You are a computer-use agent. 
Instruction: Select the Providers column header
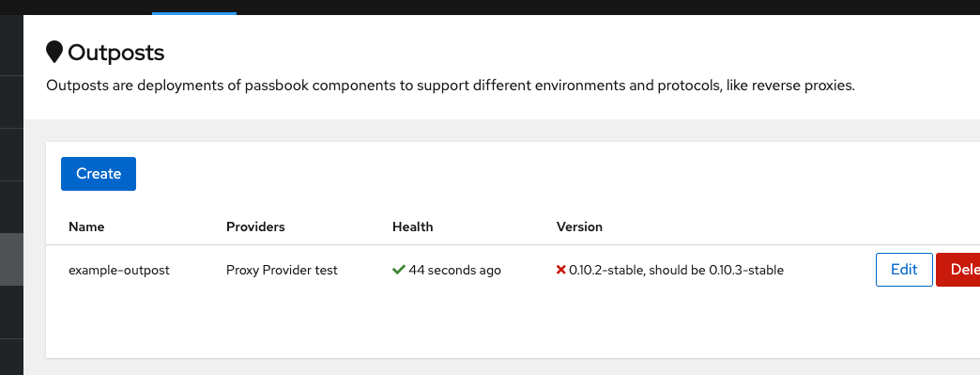coord(255,227)
